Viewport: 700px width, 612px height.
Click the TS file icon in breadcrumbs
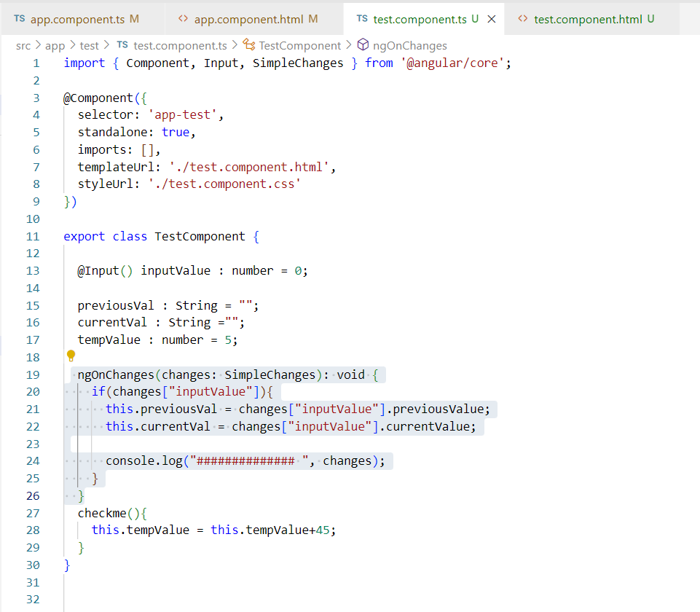[x=122, y=45]
